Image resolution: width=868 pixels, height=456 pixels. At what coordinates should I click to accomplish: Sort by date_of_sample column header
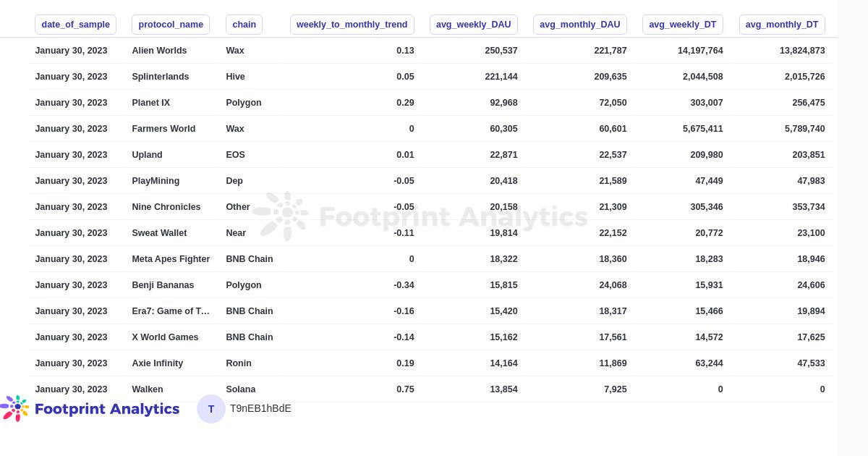75,25
